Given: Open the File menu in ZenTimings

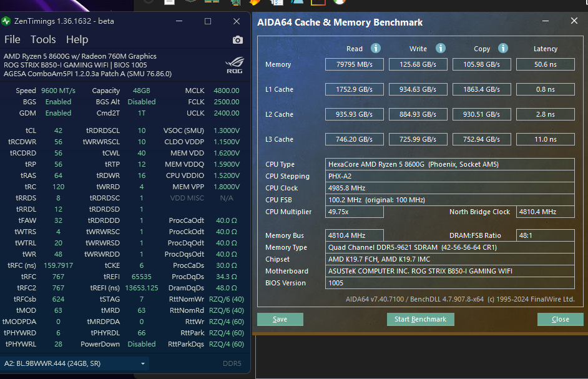Looking at the screenshot, I should (12, 39).
